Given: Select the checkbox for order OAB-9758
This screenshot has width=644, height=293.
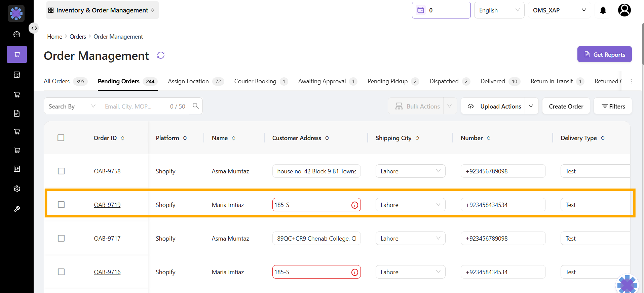Looking at the screenshot, I should (x=61, y=171).
